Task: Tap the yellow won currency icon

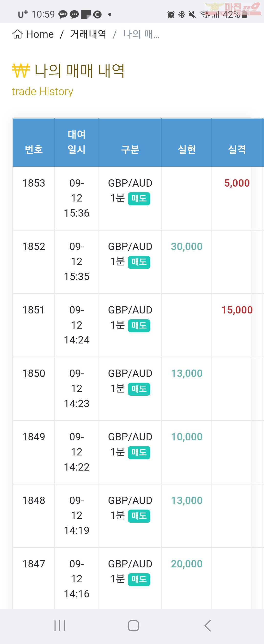Action: click(x=21, y=70)
